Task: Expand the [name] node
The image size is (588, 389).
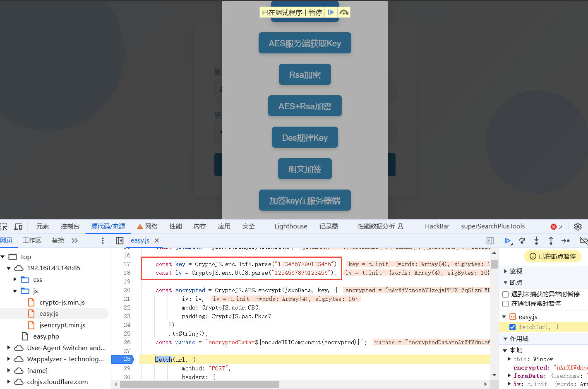Action: (9, 371)
